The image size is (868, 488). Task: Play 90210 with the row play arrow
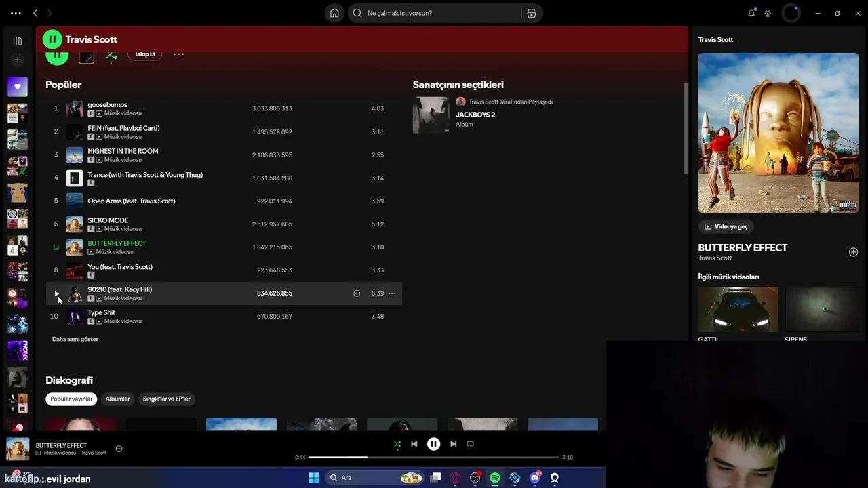tap(56, 293)
